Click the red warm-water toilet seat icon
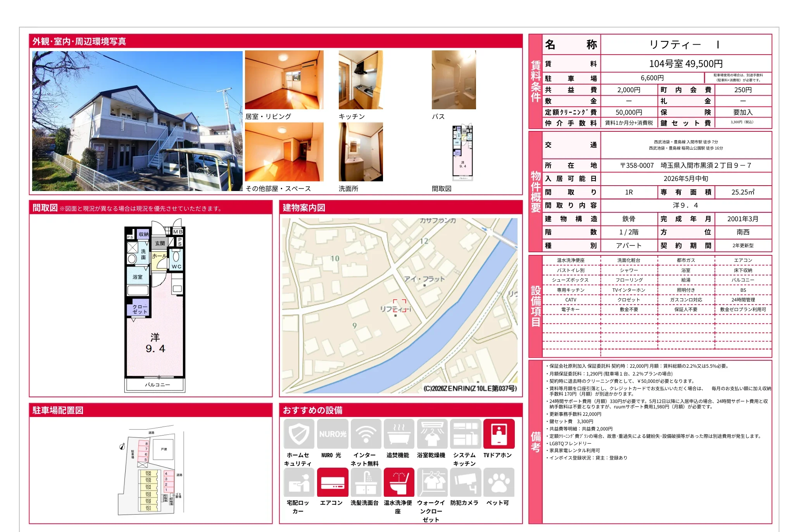The height and width of the screenshot is (532, 797). tap(399, 482)
